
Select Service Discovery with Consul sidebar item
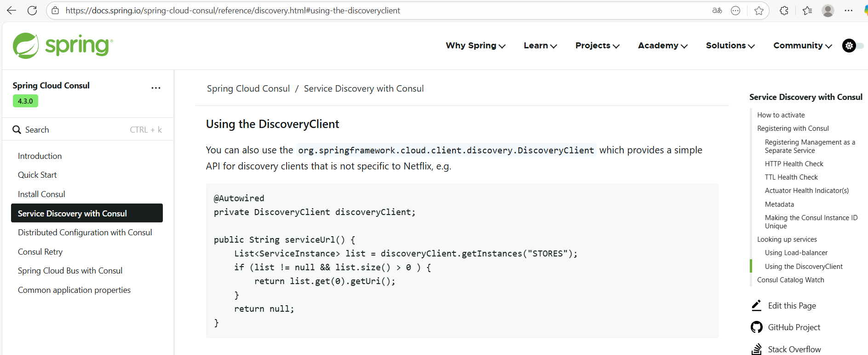point(87,213)
